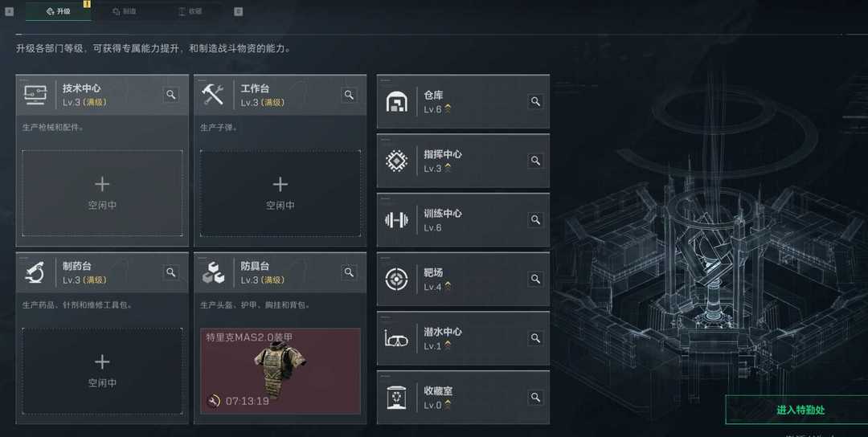Open the 仓库 warehouse icon
The image size is (868, 437).
click(x=396, y=102)
